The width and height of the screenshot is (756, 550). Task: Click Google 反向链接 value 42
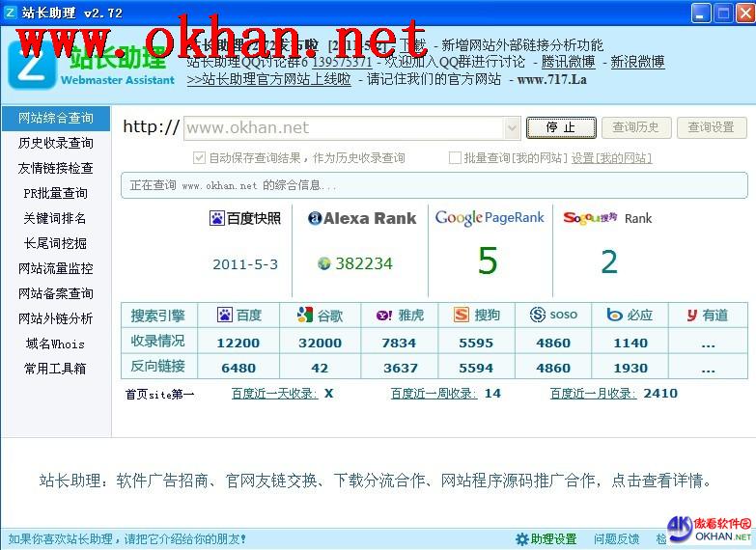[320, 369]
